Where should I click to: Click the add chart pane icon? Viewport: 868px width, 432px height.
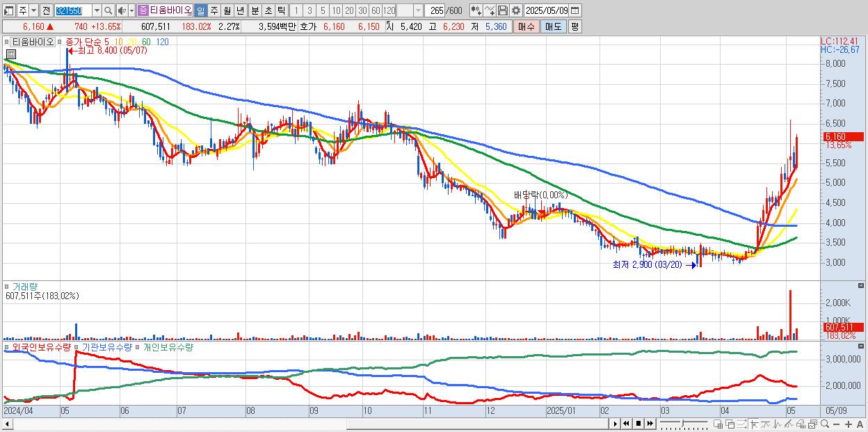pyautogui.click(x=718, y=424)
